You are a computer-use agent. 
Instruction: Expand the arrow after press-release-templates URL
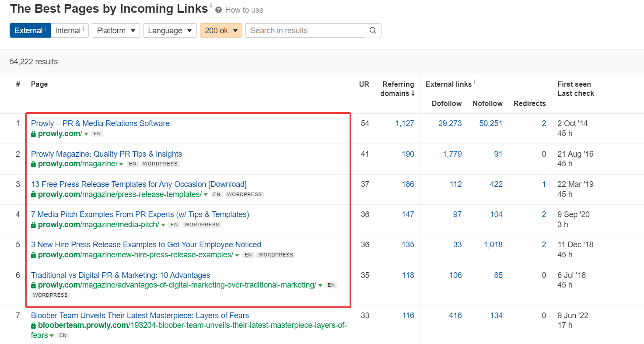[206, 194]
